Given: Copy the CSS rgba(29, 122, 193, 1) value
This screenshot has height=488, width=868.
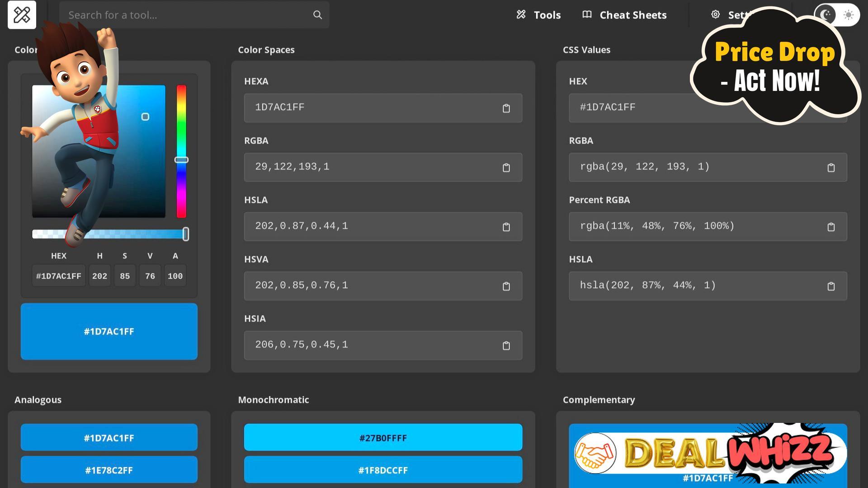Looking at the screenshot, I should pos(830,168).
